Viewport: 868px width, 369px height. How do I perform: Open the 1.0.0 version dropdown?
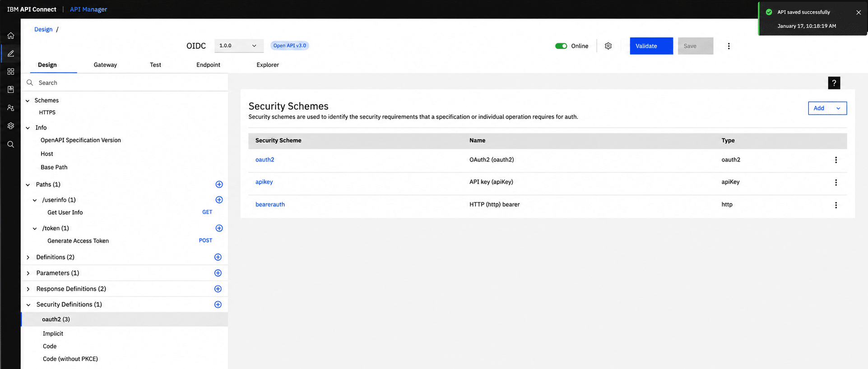click(x=239, y=46)
